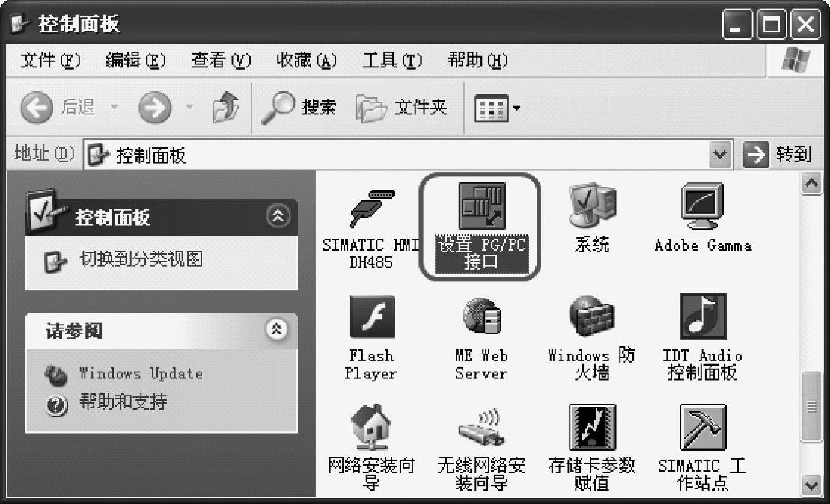
Task: Minimize the 控制面板 window
Action: pos(736,24)
